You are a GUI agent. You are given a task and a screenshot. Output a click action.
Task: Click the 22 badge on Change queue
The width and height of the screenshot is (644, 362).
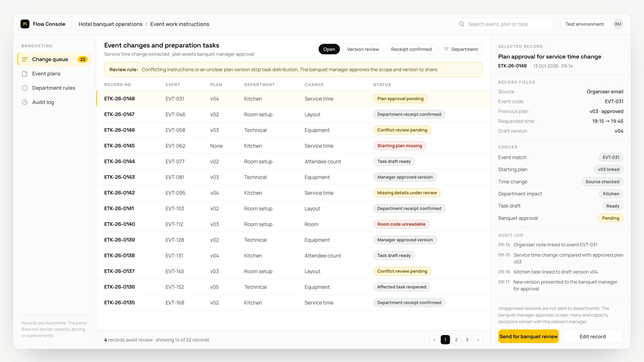point(83,59)
